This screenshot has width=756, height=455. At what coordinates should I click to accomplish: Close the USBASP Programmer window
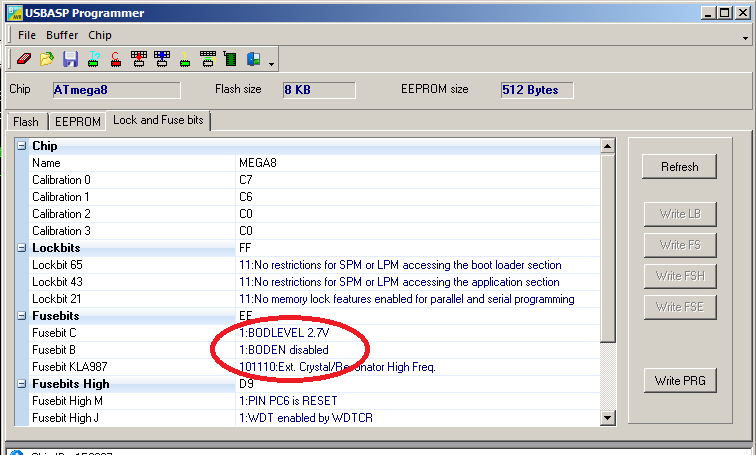pos(743,13)
